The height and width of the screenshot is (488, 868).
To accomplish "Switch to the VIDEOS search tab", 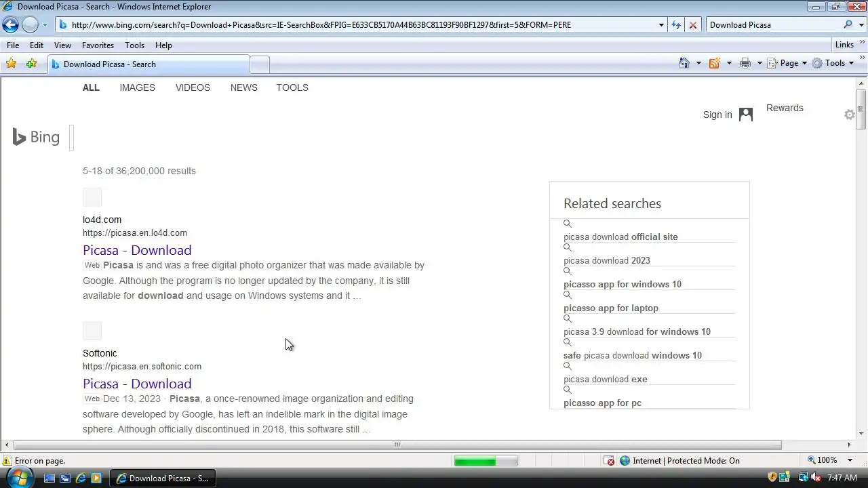I will coord(193,87).
